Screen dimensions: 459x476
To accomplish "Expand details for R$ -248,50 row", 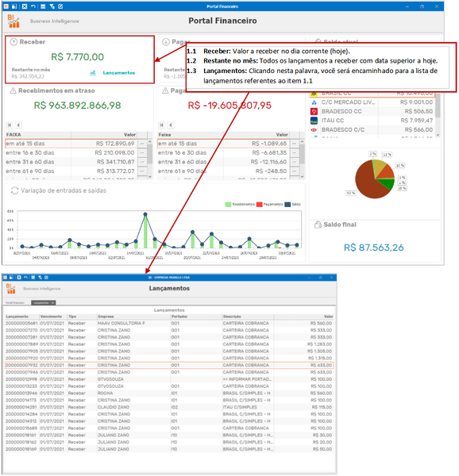I will (294, 171).
